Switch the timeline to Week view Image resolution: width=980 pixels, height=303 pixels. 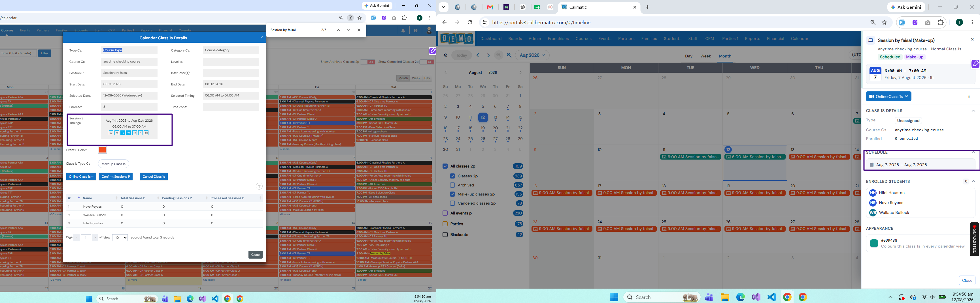coord(705,56)
